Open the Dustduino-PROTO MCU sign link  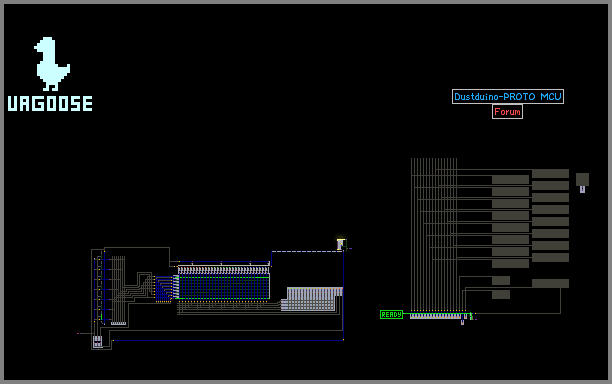click(x=508, y=96)
